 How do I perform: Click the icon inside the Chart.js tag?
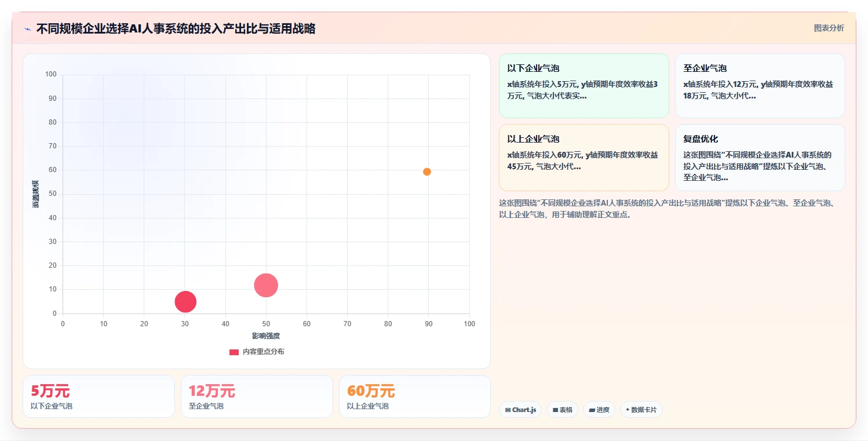(508, 410)
